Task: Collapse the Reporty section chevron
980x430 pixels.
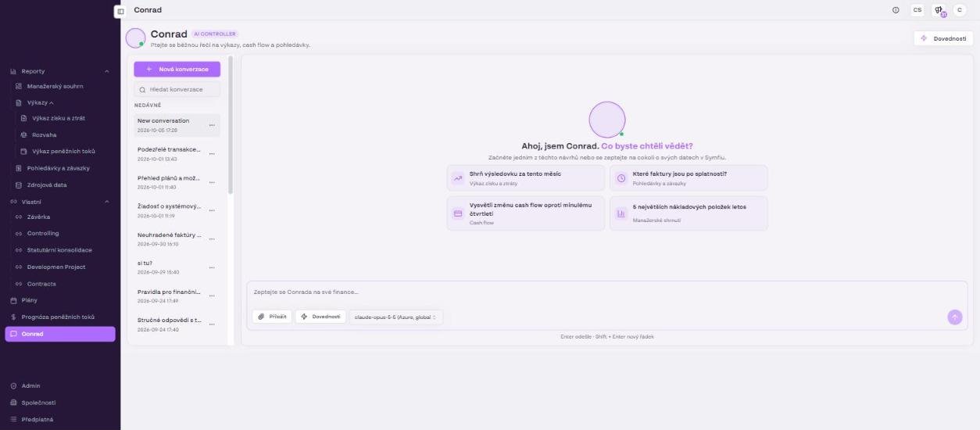Action: pyautogui.click(x=107, y=71)
